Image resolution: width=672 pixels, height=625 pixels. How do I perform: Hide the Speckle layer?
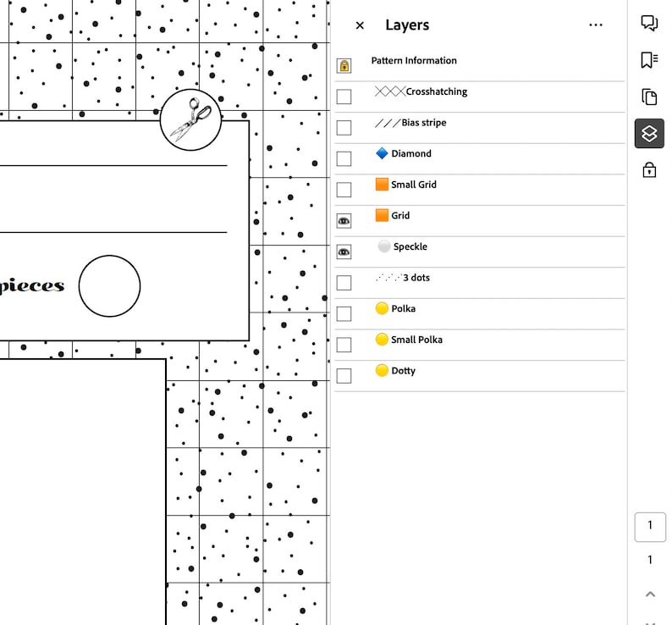tap(344, 252)
